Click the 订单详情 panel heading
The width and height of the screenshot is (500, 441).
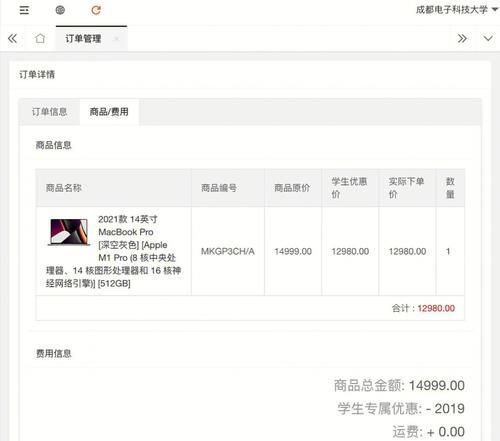pos(37,74)
